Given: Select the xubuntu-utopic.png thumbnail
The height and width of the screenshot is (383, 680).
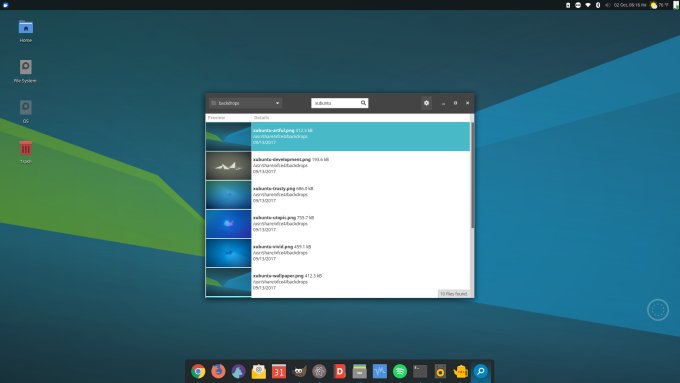Looking at the screenshot, I should click(x=229, y=224).
